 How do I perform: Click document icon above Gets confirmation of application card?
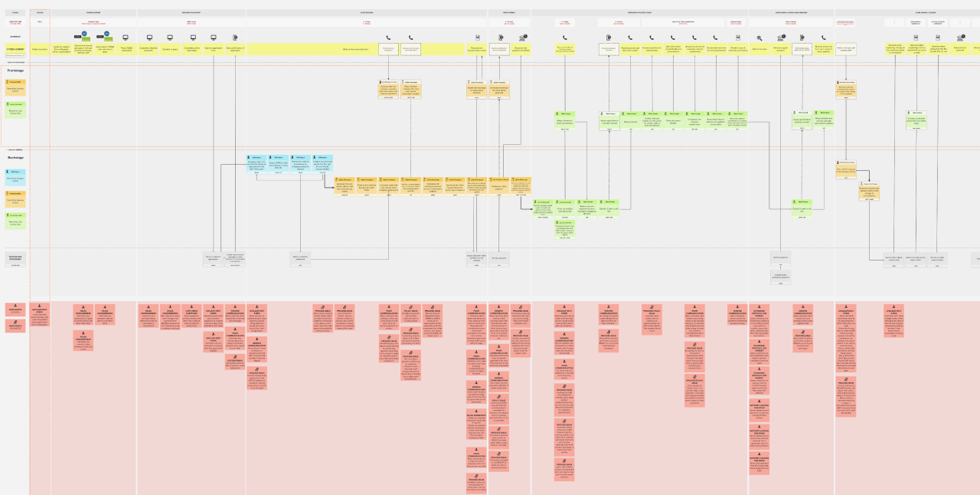[x=235, y=37]
